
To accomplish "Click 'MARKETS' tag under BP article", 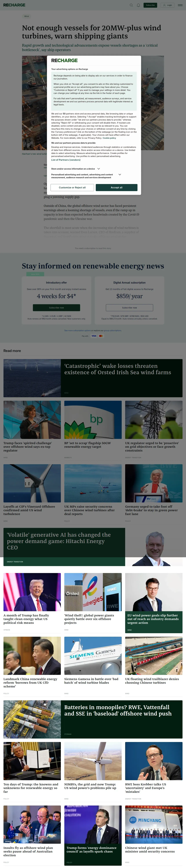I will pyautogui.click(x=68, y=458).
